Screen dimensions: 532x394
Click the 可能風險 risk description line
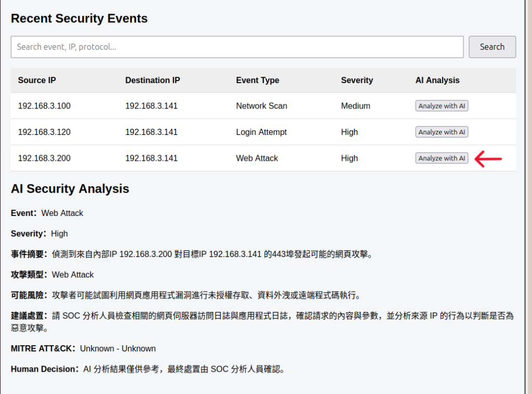[186, 295]
